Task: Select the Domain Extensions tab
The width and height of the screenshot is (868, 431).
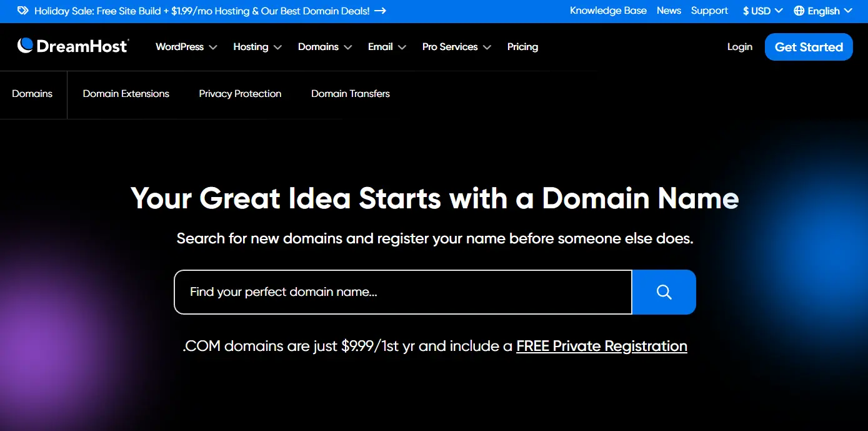Action: pyautogui.click(x=126, y=94)
